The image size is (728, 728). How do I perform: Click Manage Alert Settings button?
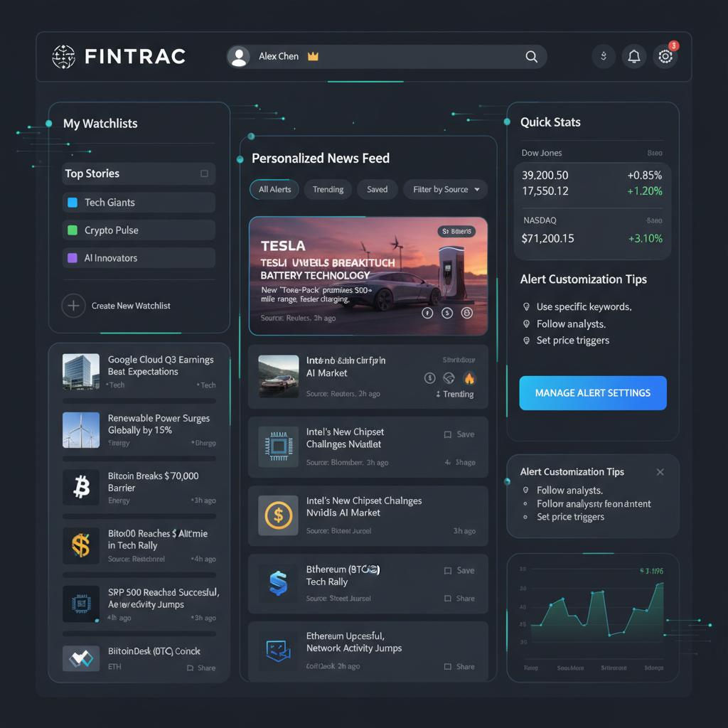tap(593, 393)
